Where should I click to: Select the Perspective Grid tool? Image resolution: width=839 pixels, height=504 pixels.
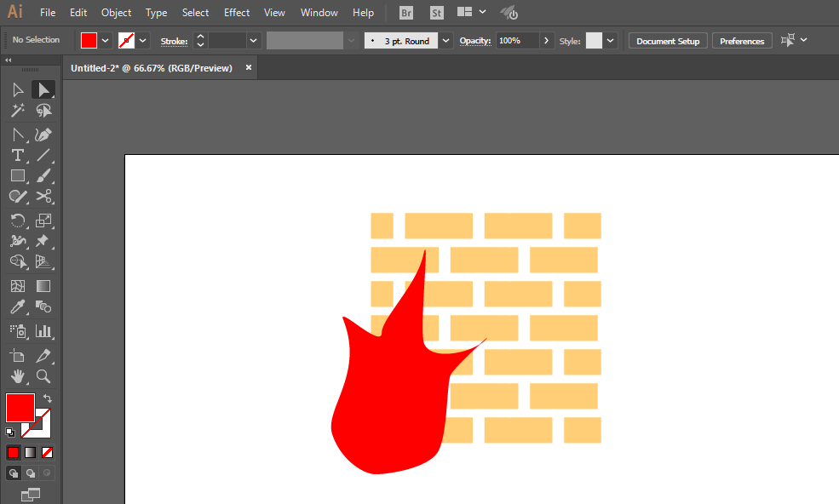pos(43,261)
